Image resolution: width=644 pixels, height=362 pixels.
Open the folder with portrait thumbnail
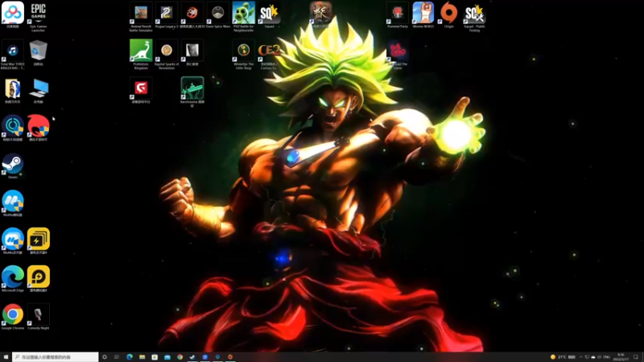pos(13,90)
